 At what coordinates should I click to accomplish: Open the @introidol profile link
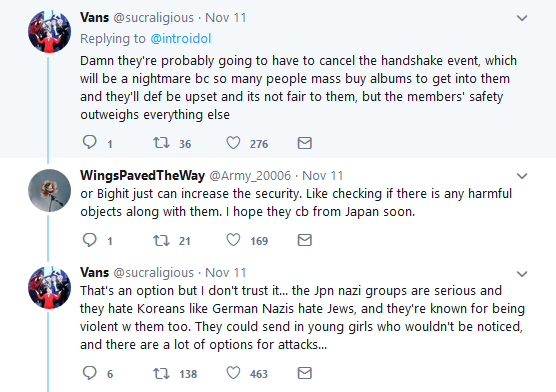pyautogui.click(x=181, y=38)
